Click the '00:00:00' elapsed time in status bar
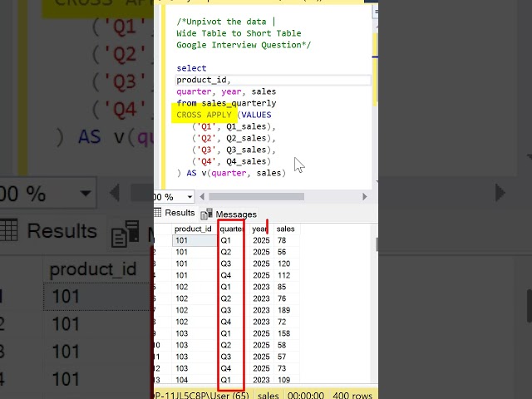This screenshot has width=532, height=399. [x=306, y=396]
